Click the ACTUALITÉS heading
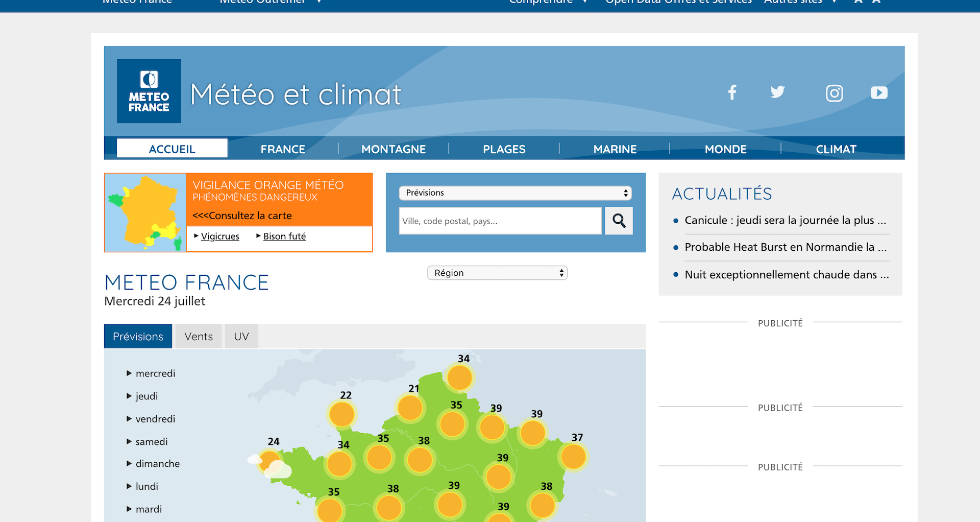This screenshot has height=522, width=980. (x=722, y=194)
